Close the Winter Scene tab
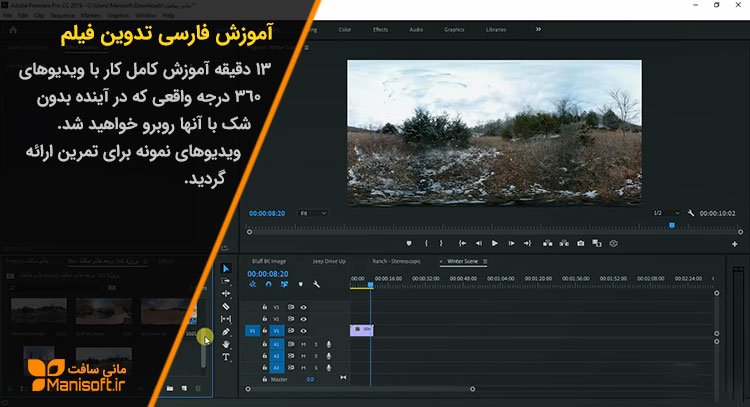Image resolution: width=750 pixels, height=407 pixels. [441, 262]
